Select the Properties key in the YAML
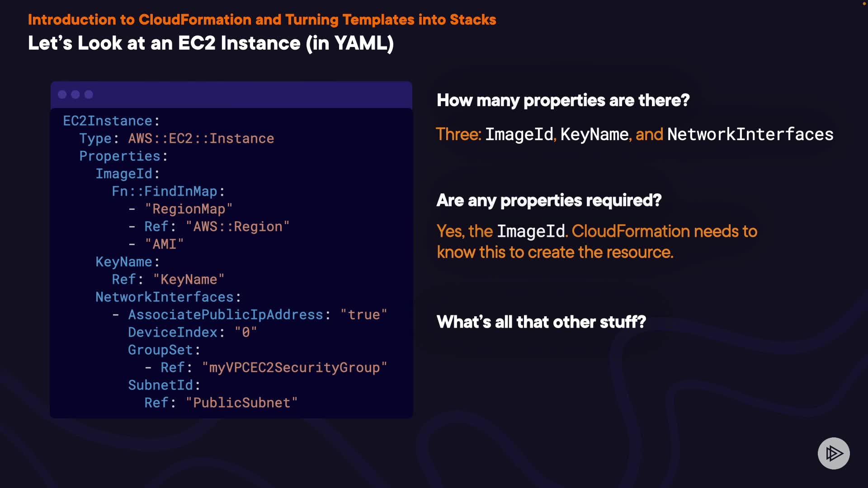This screenshot has width=868, height=488. [x=120, y=156]
